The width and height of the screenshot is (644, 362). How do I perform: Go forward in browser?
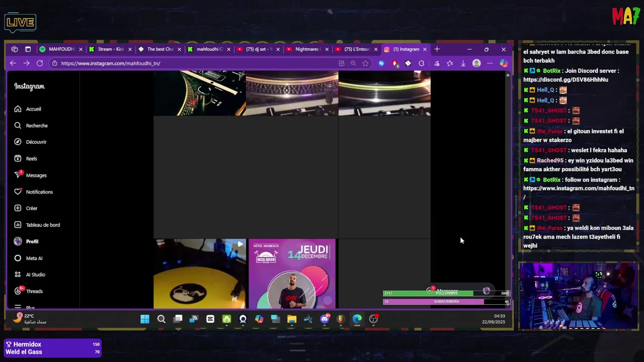pyautogui.click(x=26, y=63)
